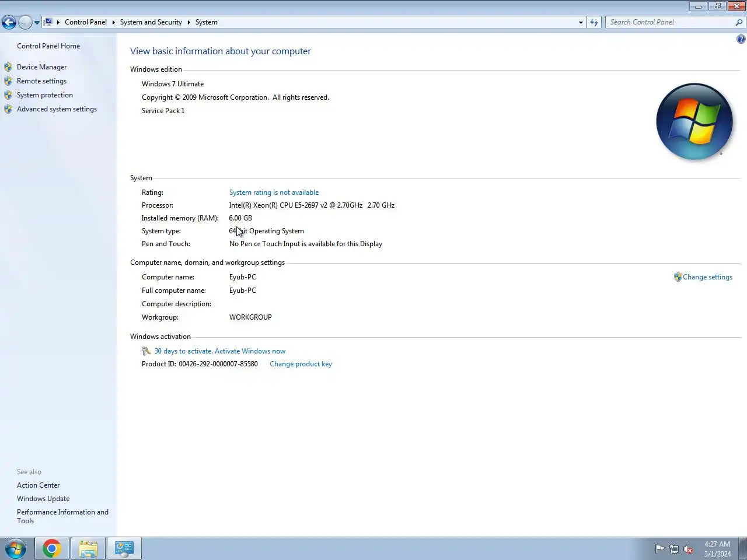Click Action Center flag tray icon
The height and width of the screenshot is (560, 747).
pyautogui.click(x=659, y=549)
